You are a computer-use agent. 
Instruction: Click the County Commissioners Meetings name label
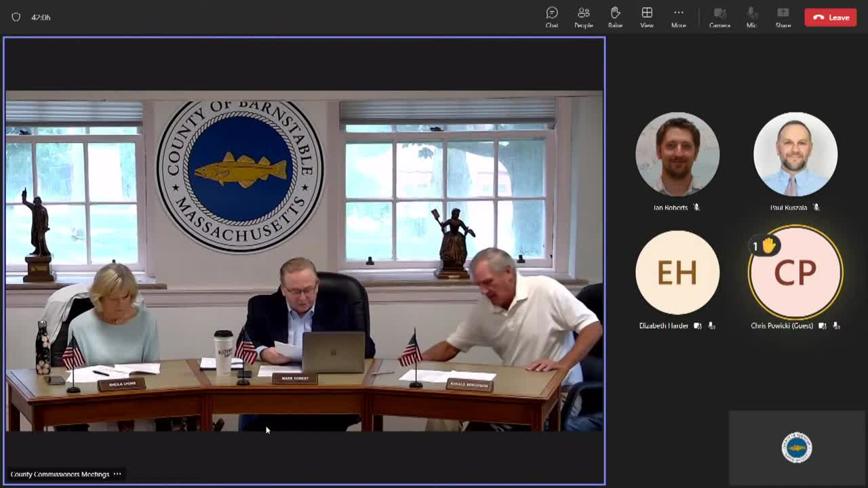[x=60, y=474]
